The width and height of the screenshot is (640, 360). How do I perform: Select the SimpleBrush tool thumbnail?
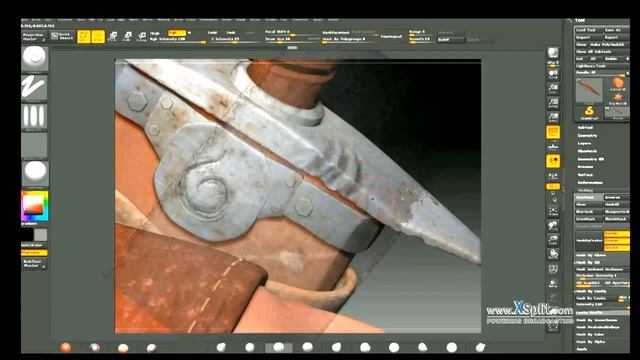click(x=589, y=112)
